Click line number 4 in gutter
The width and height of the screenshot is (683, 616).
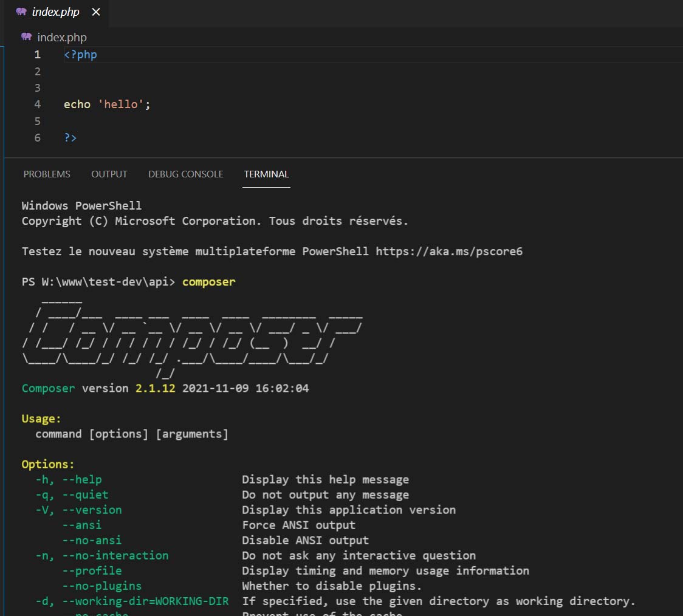pyautogui.click(x=38, y=104)
